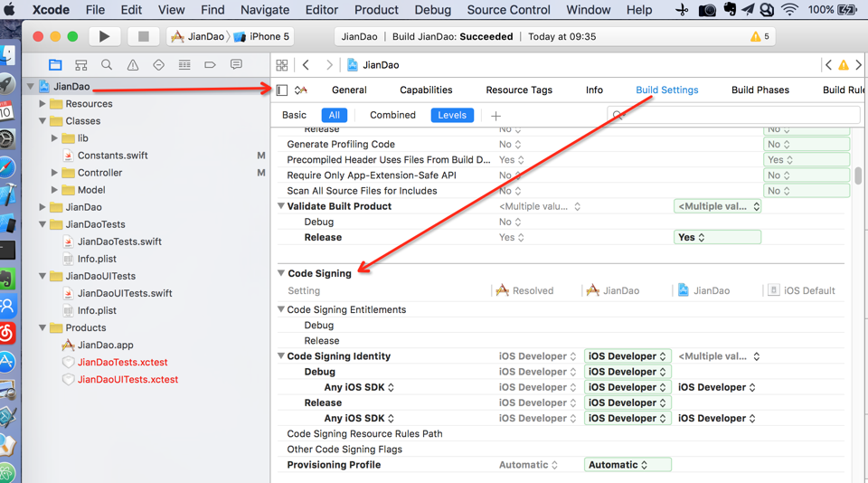Collapse the Validate Built Product setting

click(281, 206)
